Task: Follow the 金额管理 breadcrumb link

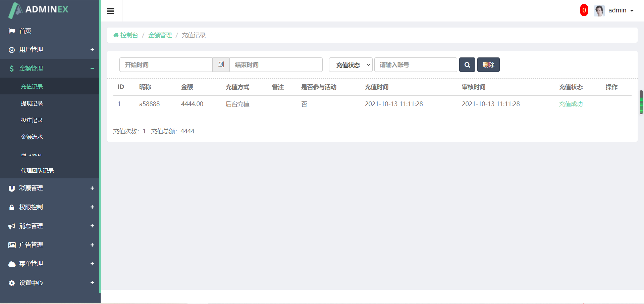Action: pyautogui.click(x=160, y=35)
